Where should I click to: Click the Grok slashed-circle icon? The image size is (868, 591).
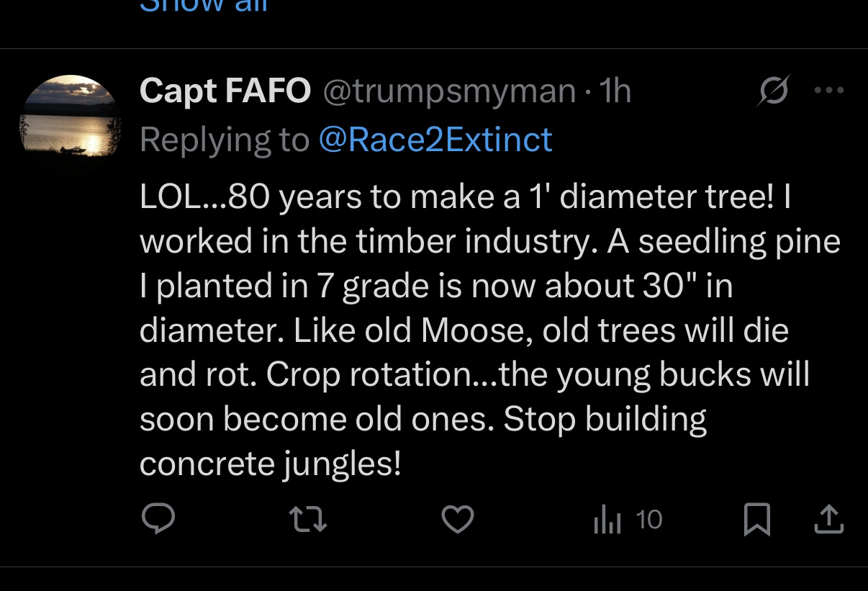(x=774, y=91)
